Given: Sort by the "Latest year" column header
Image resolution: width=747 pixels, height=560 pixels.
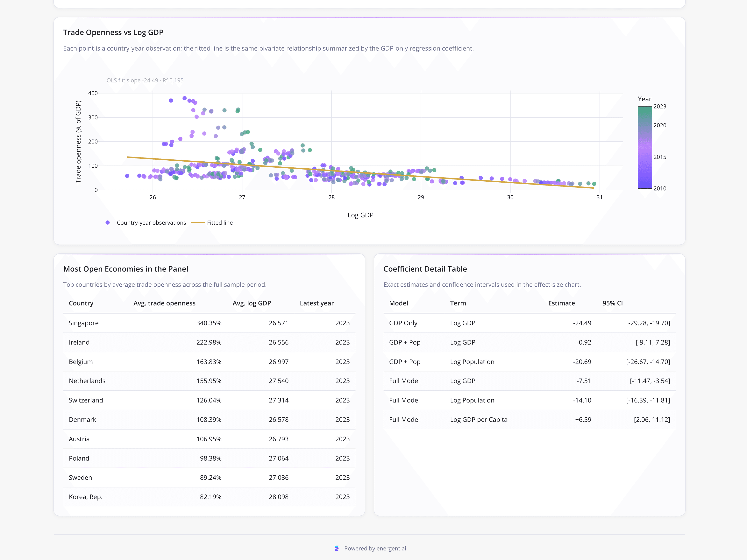Looking at the screenshot, I should click(x=317, y=303).
